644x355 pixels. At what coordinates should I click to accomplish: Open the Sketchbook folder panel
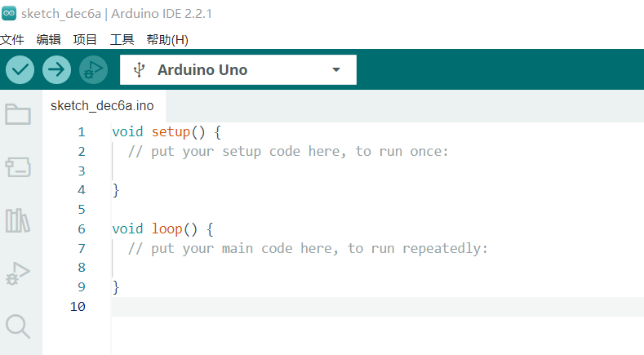pyautogui.click(x=18, y=113)
